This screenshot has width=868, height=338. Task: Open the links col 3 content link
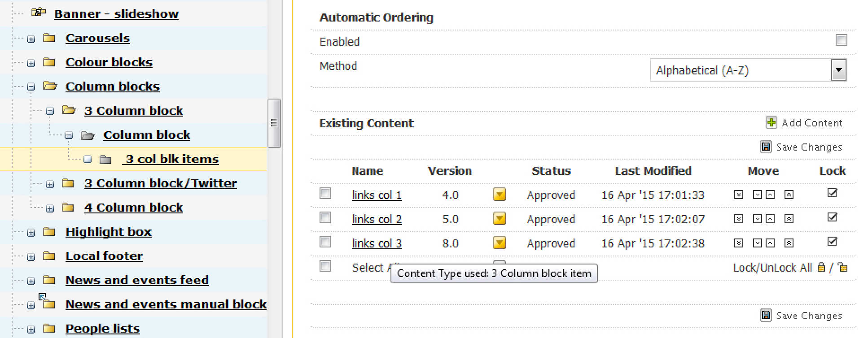pos(377,243)
